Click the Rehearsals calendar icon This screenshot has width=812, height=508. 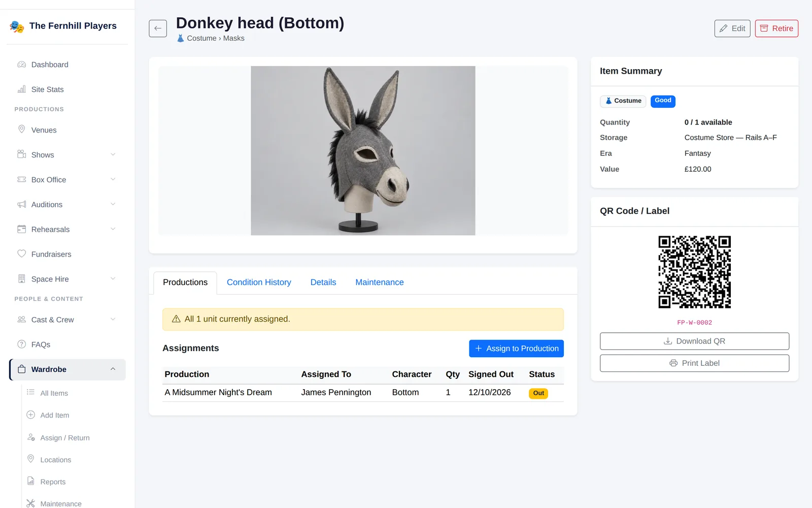pyautogui.click(x=22, y=229)
